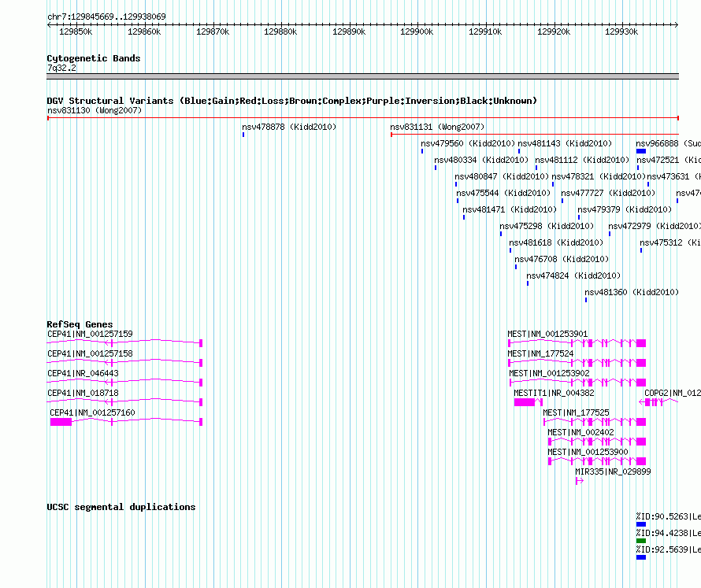This screenshot has height=588, width=701.
Task: Click the 129870k ruler tick label
Action: pos(213,31)
